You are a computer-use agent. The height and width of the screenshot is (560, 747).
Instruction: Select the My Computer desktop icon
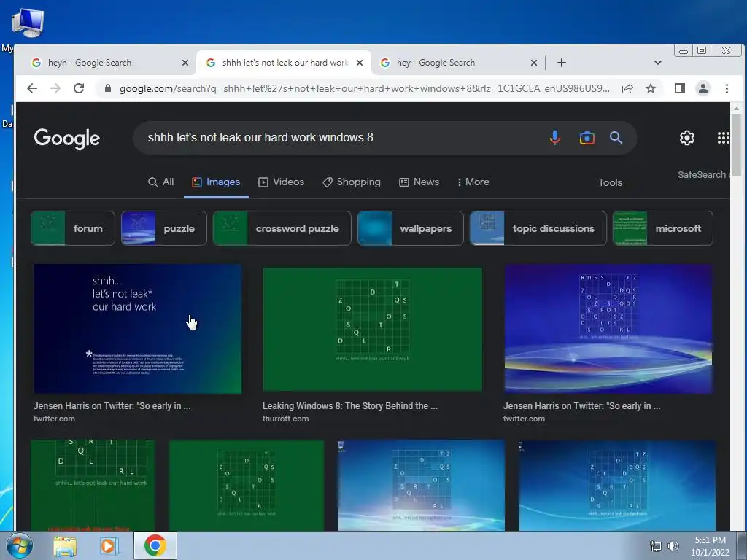(28, 23)
